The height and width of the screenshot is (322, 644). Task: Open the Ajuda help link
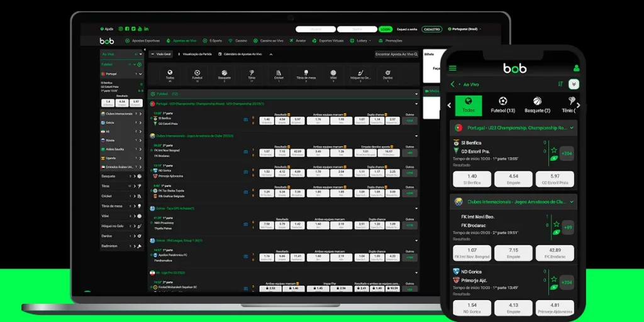[x=107, y=29]
